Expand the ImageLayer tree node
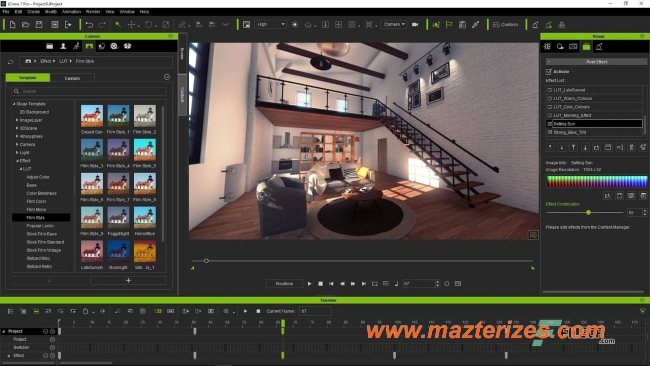The height and width of the screenshot is (366, 650). click(17, 120)
